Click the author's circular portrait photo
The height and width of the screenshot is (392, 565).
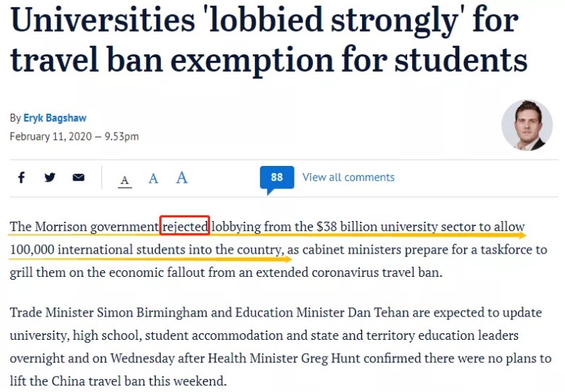pyautogui.click(x=527, y=125)
